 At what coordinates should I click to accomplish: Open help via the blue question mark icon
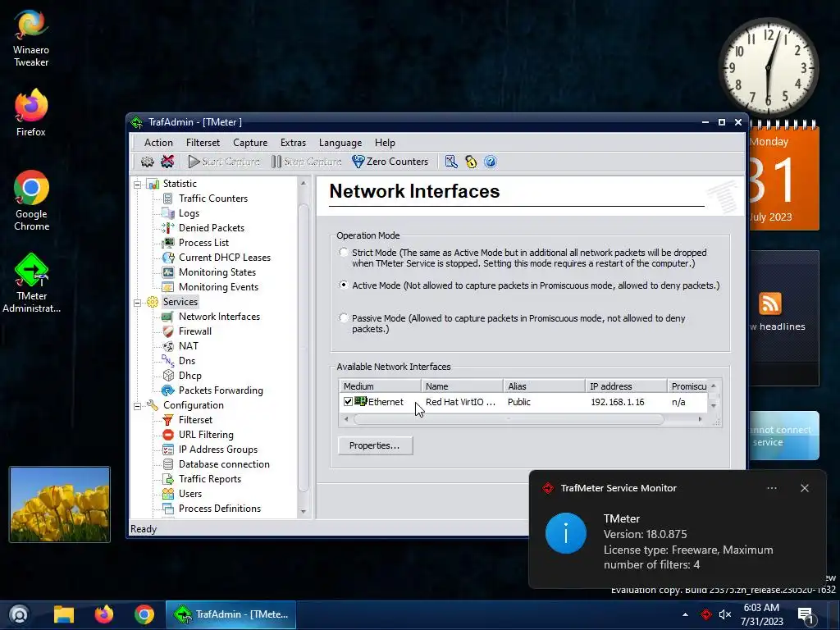click(491, 162)
